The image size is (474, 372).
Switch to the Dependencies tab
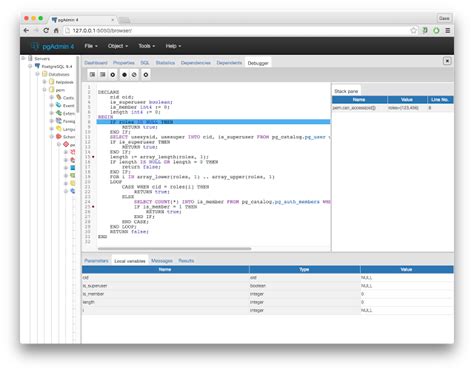196,63
